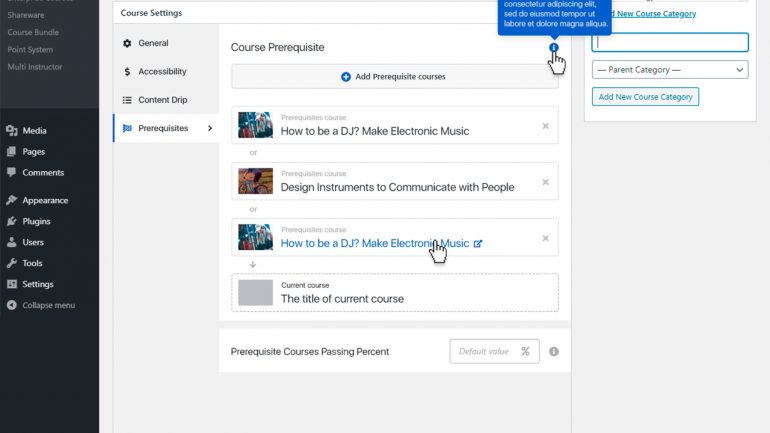Image resolution: width=770 pixels, height=433 pixels.
Task: Open Plugins in admin menu
Action: [x=36, y=221]
